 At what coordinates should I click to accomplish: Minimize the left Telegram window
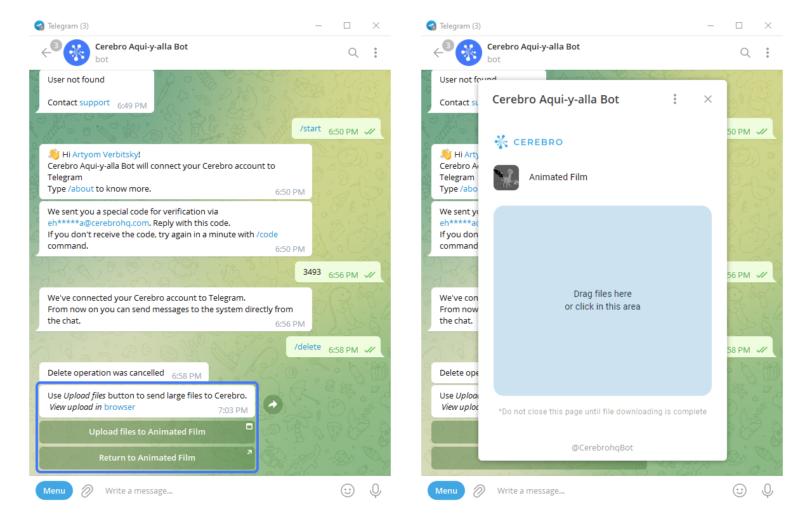click(318, 25)
